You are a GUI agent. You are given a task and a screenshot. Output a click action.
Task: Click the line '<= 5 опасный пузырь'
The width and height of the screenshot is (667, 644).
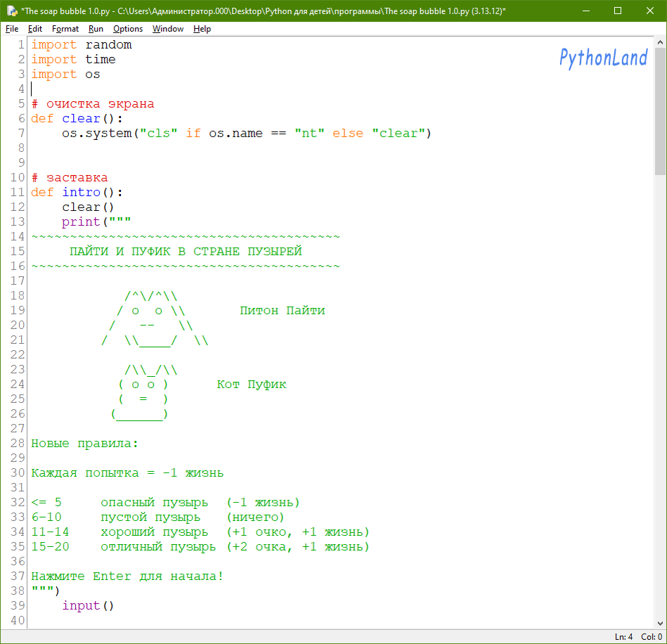(x=165, y=502)
